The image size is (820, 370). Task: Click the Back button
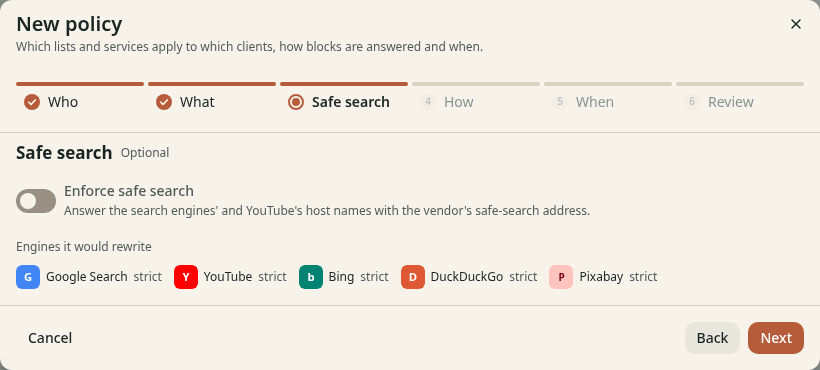[x=712, y=338]
